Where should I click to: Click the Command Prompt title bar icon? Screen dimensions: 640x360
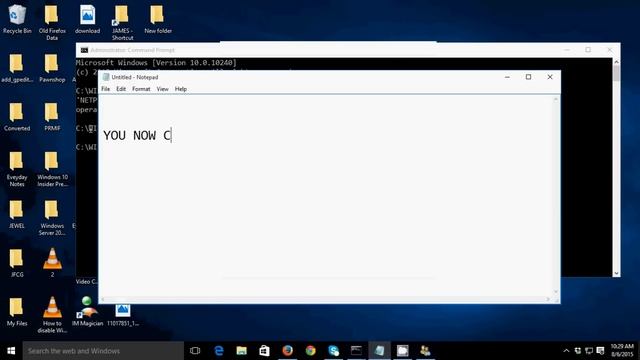coord(84,50)
